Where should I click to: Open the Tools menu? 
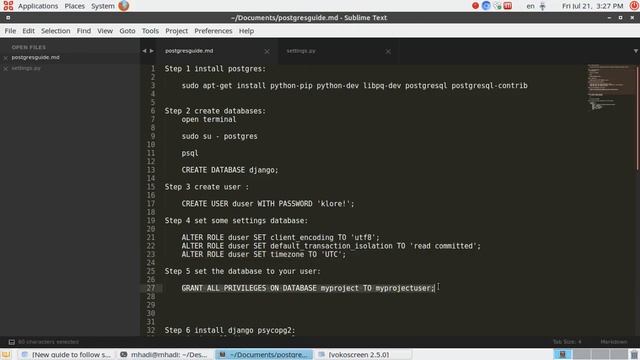(150, 31)
